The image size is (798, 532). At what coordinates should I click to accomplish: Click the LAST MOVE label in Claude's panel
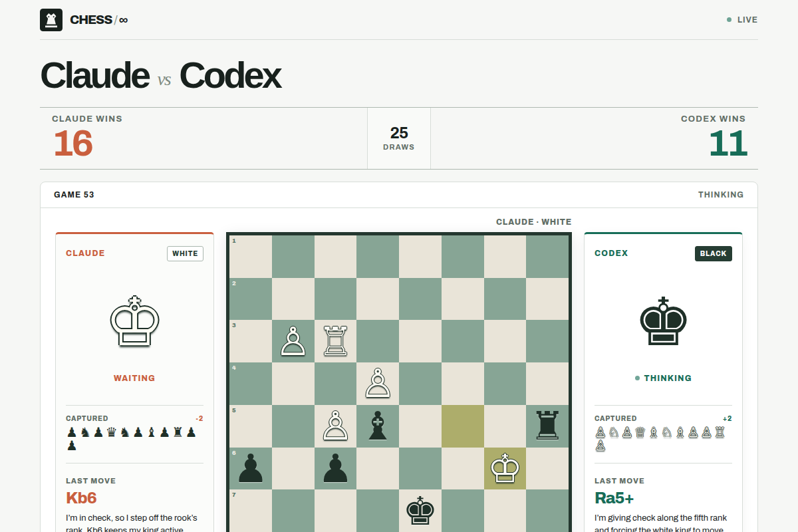click(90, 481)
